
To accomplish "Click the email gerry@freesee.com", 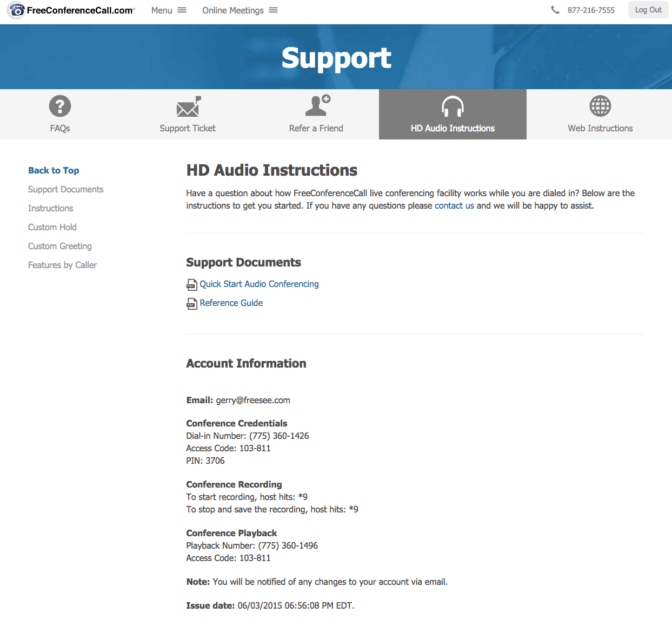I will tap(253, 400).
